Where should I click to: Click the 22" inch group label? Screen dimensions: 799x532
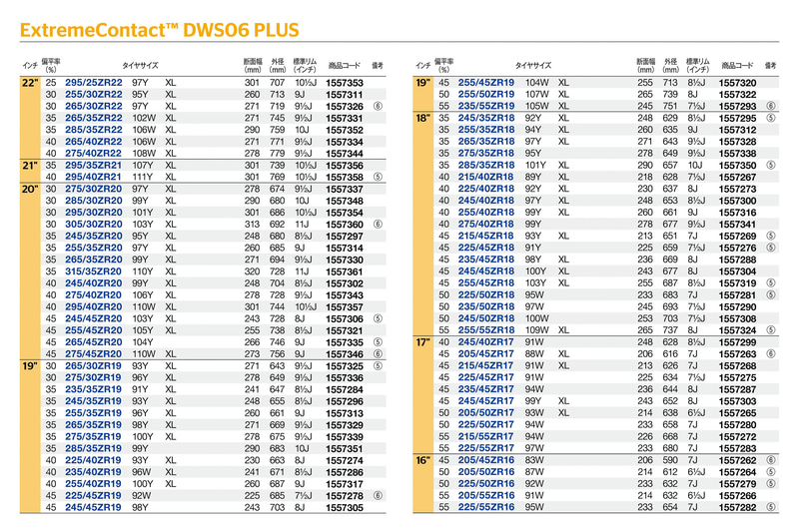point(30,83)
